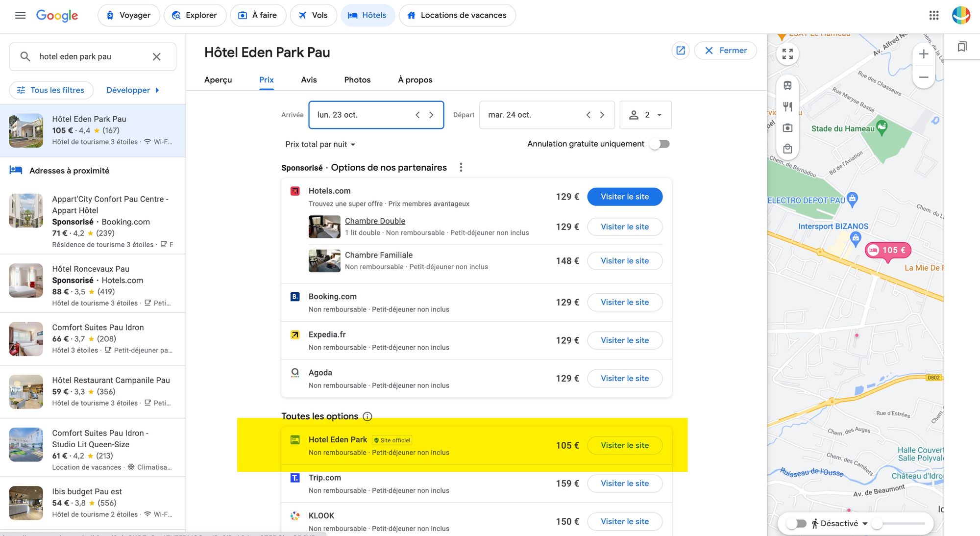Screen dimensions: 980x536
Task: Toggle free cancellation only switch
Action: pos(660,144)
